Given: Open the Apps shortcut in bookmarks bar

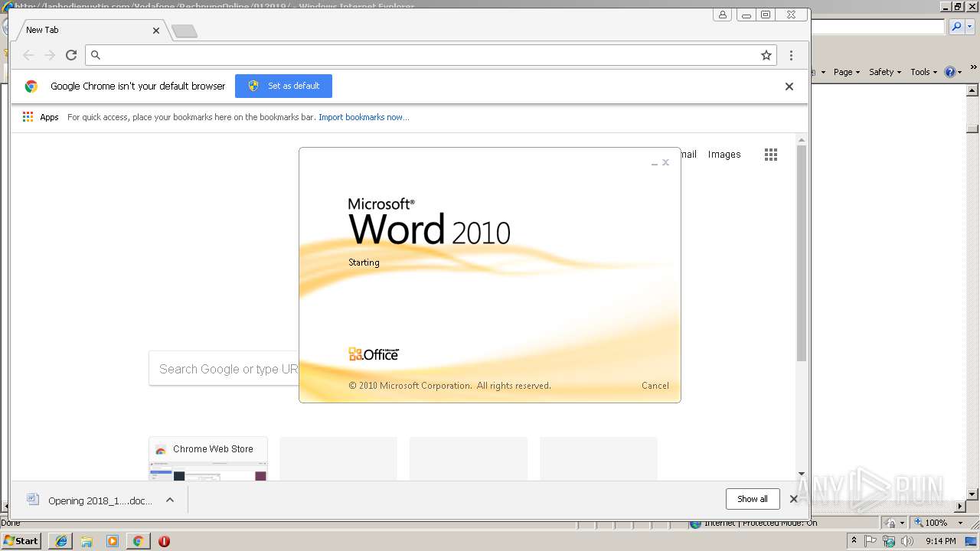Looking at the screenshot, I should pos(41,117).
